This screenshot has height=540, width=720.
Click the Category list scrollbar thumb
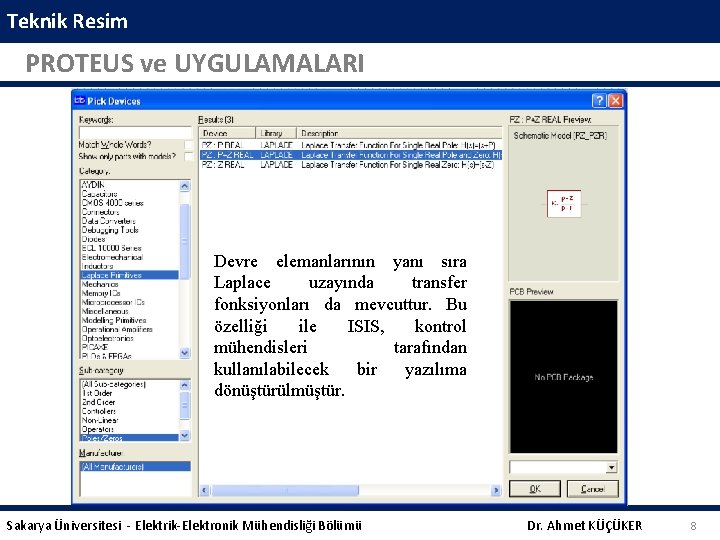tap(185, 241)
